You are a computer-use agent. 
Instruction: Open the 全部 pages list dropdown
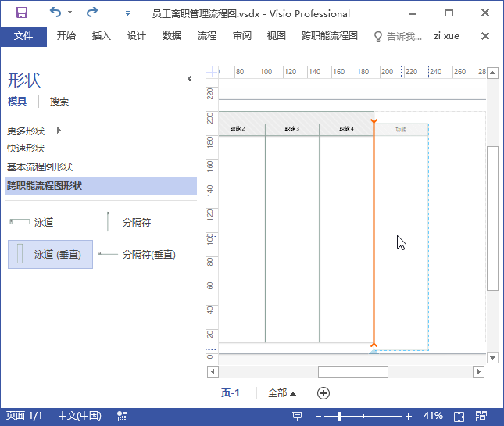[x=282, y=393]
